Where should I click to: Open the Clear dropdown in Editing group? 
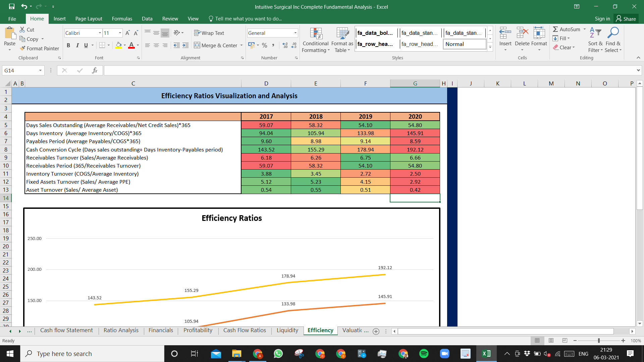pos(564,47)
